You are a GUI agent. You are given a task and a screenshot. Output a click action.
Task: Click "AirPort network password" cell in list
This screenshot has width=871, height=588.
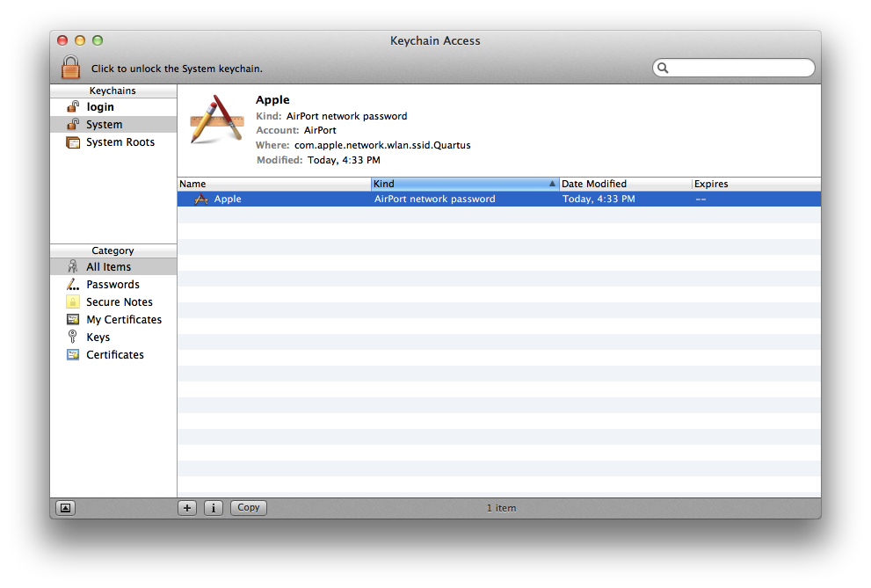pyautogui.click(x=434, y=199)
